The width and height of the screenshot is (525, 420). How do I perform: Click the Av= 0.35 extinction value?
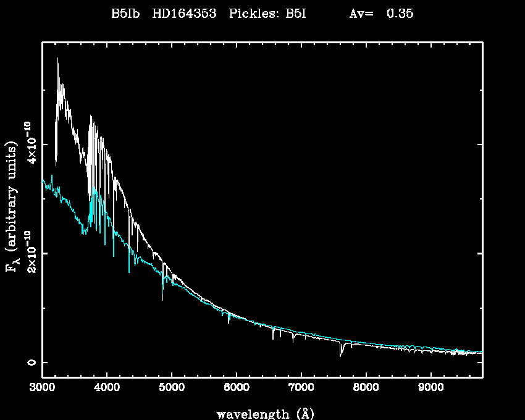[380, 14]
